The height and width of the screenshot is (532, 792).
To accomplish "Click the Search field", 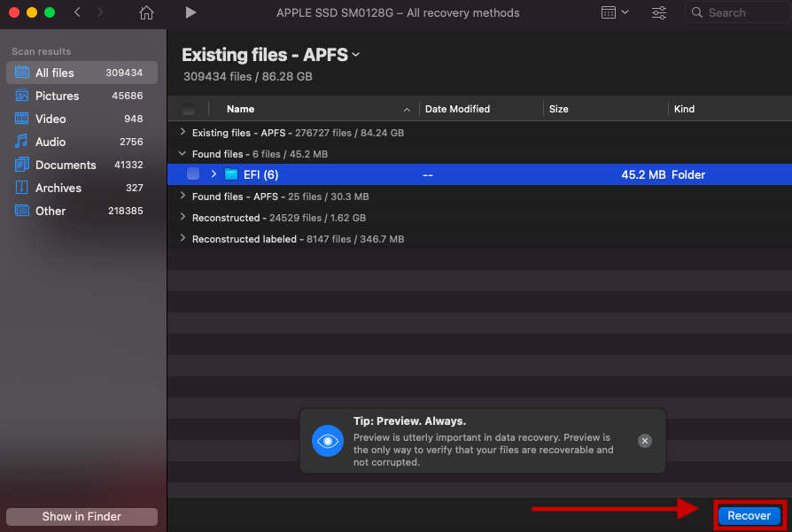I will point(737,12).
